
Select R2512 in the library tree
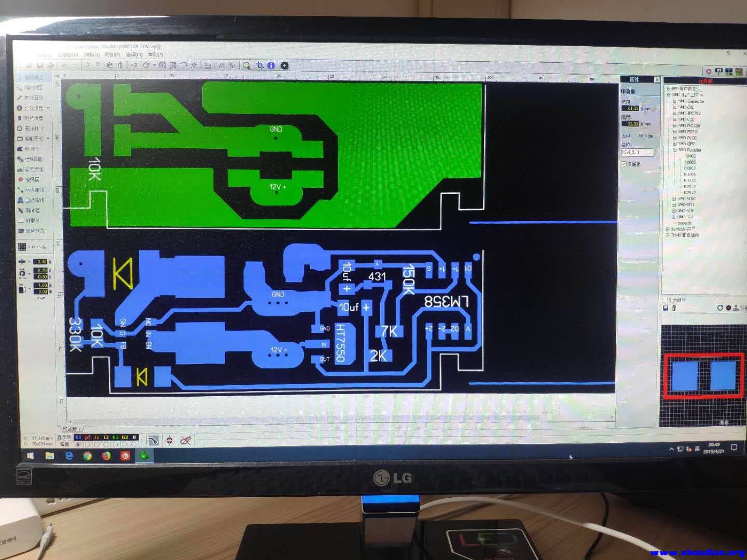(689, 192)
